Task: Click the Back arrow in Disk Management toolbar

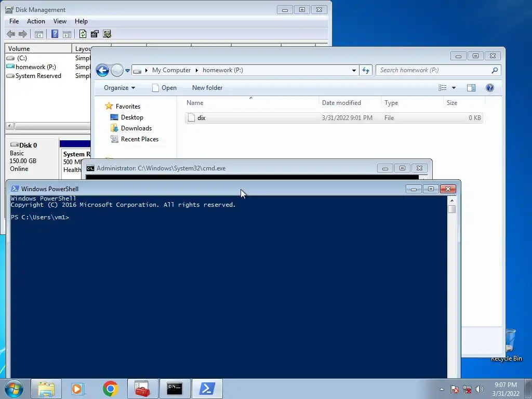Action: [x=11, y=34]
